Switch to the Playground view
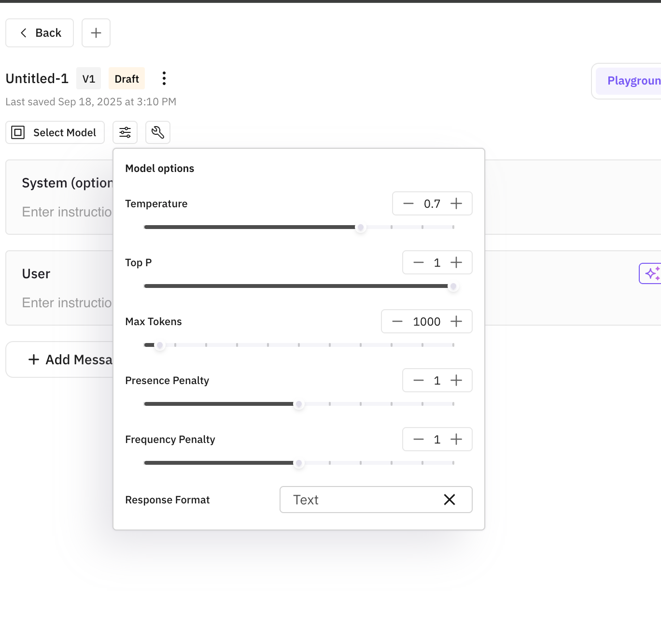Screen dimensions: 661x644 coord(632,81)
